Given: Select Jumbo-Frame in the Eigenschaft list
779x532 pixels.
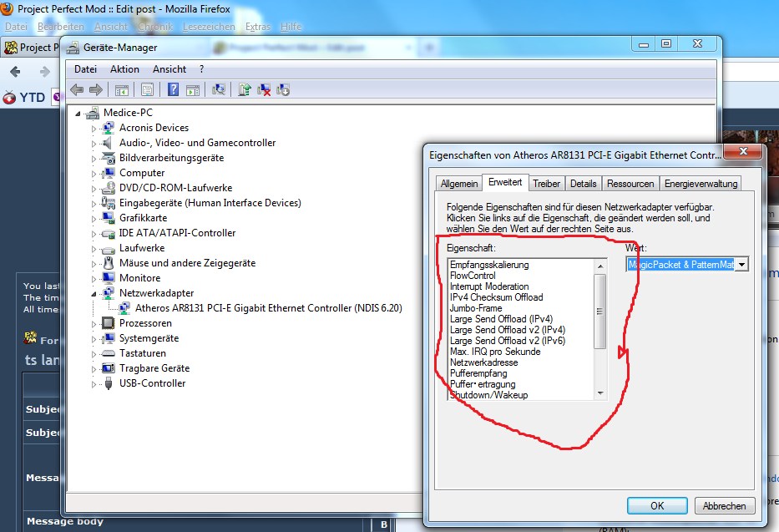Looking at the screenshot, I should (476, 308).
